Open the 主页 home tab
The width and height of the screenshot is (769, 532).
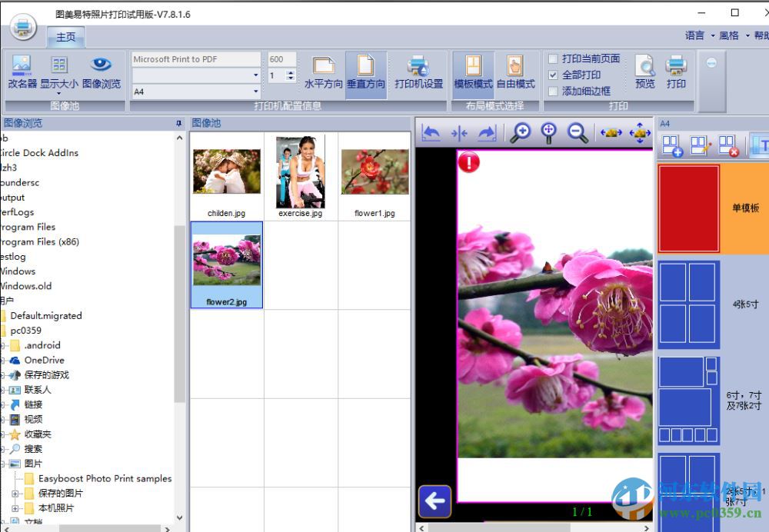point(65,37)
